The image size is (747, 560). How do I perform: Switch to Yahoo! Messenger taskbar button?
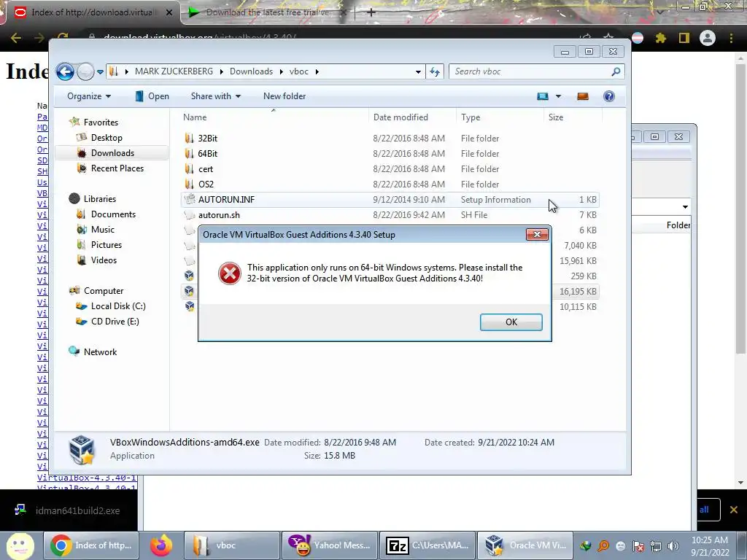(x=330, y=545)
